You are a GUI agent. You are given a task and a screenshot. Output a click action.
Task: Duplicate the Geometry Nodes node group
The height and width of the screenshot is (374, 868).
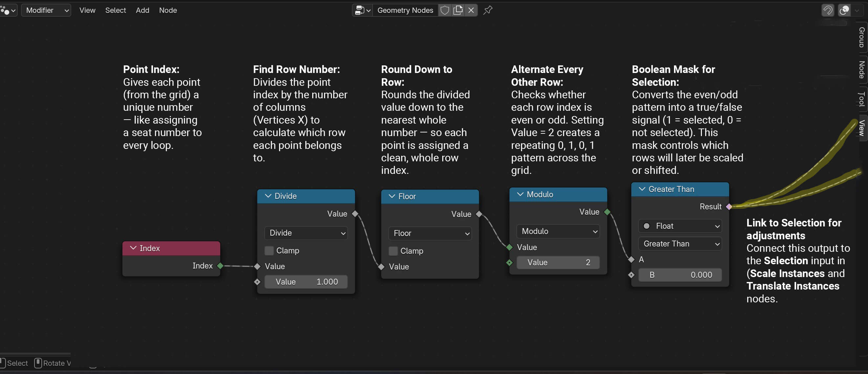[x=458, y=10]
